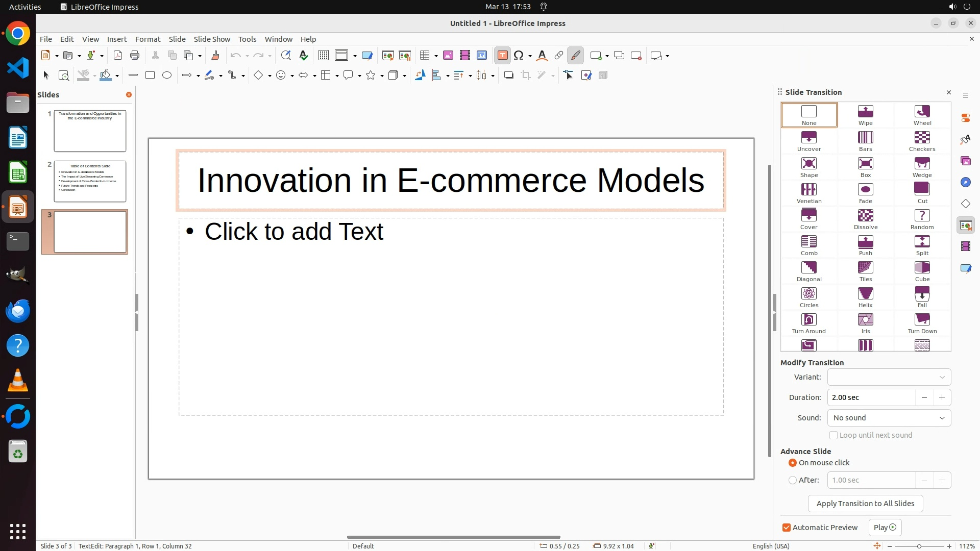Click the Insert Text Box toolbar icon
The image size is (980, 551).
(x=502, y=56)
